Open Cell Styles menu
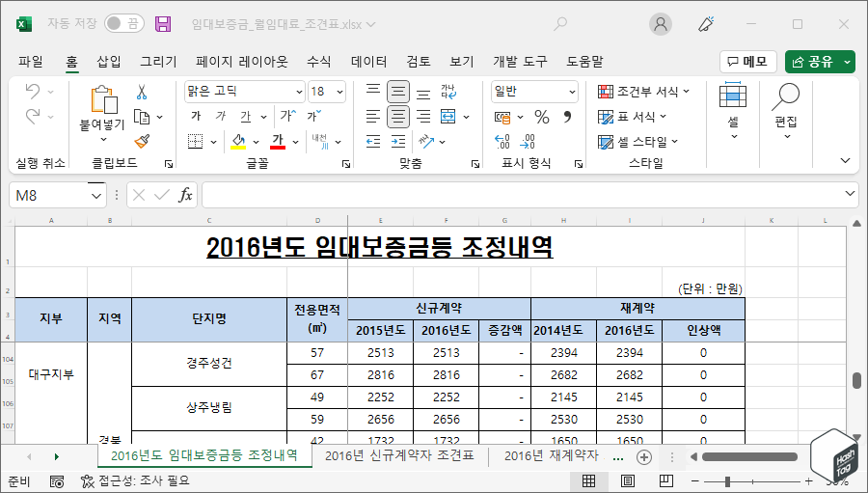 (637, 142)
